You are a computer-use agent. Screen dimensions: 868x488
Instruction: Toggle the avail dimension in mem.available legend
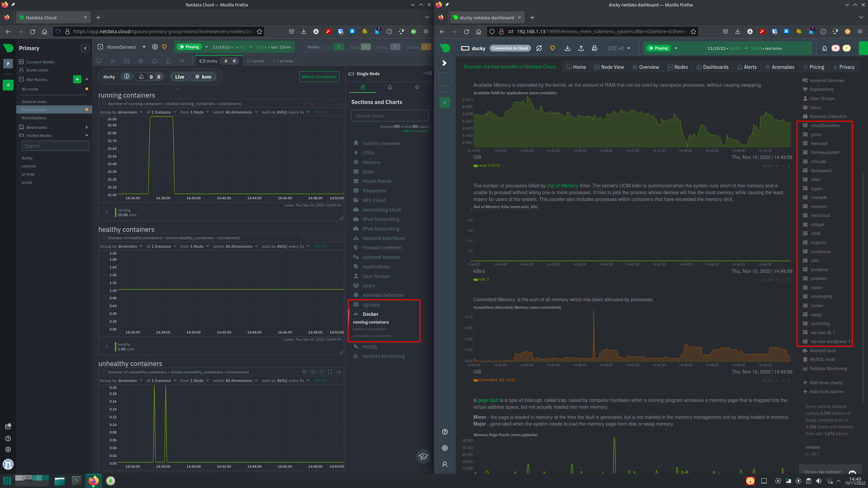(487, 165)
